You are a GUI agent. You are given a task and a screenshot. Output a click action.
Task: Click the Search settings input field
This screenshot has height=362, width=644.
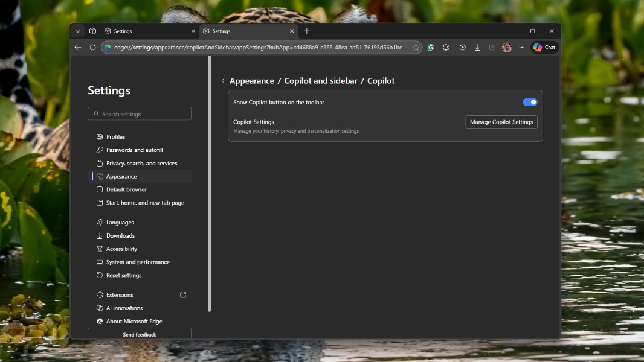140,114
